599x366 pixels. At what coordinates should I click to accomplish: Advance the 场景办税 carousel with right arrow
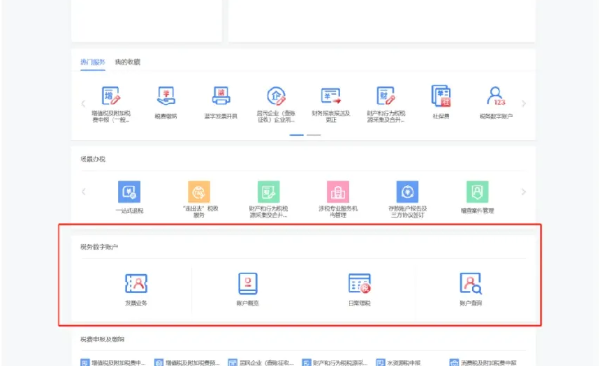(x=524, y=192)
